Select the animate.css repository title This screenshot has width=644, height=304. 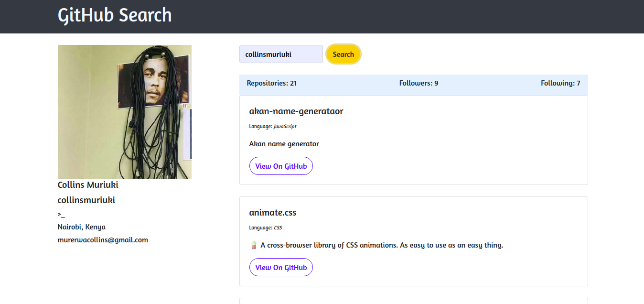(x=273, y=213)
